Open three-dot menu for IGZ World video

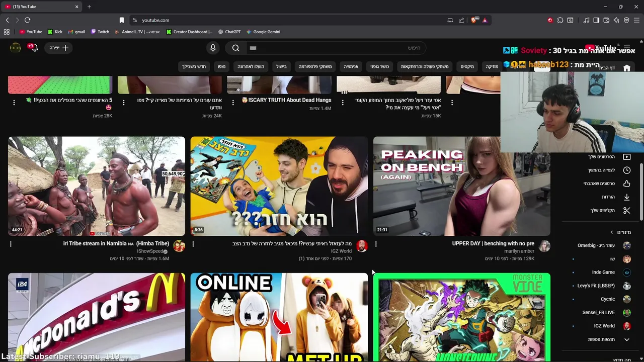tap(193, 244)
